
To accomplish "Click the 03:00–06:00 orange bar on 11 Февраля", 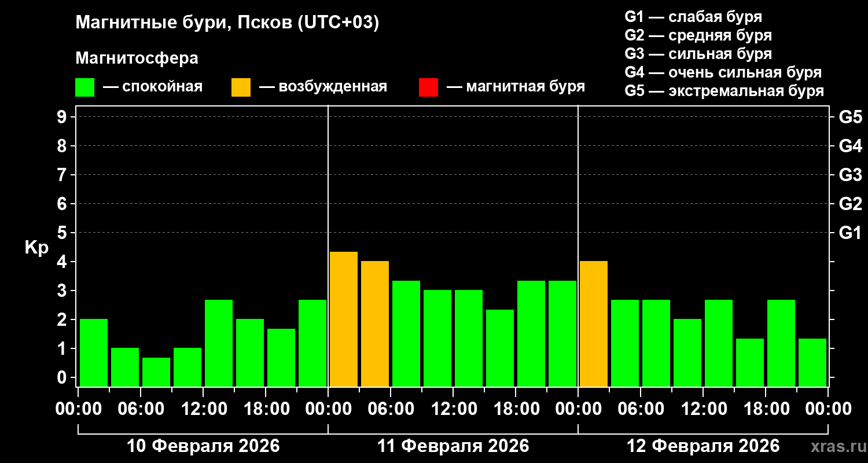I will click(375, 324).
